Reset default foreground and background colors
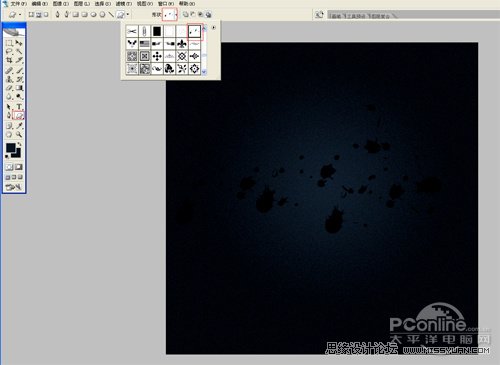Screen dimensions: 500x365 click(x=7, y=156)
